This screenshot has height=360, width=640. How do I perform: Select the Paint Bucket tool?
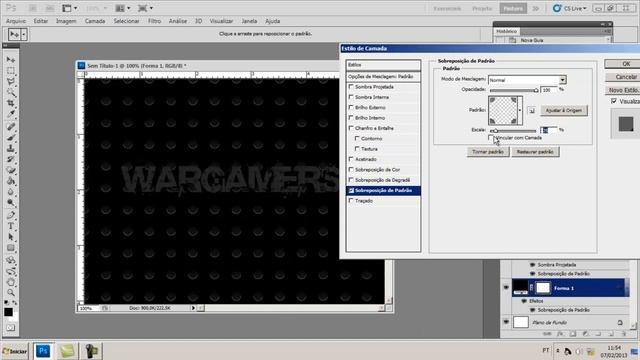click(x=11, y=181)
